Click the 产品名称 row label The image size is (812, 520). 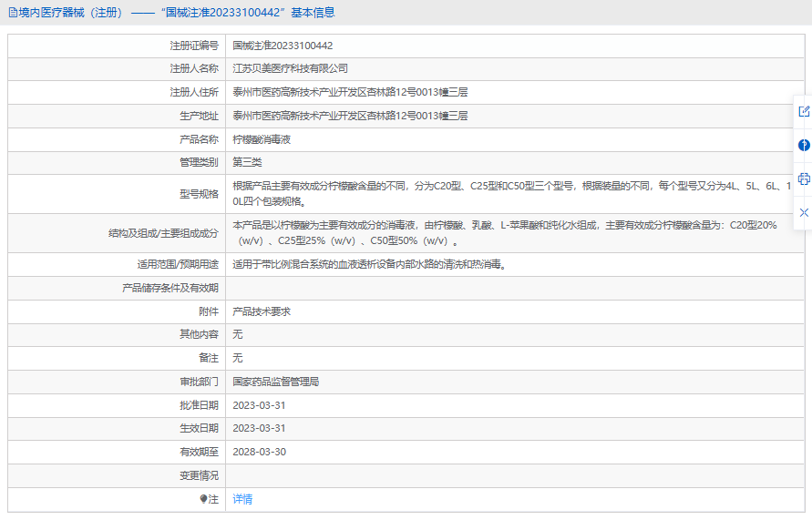pos(199,139)
